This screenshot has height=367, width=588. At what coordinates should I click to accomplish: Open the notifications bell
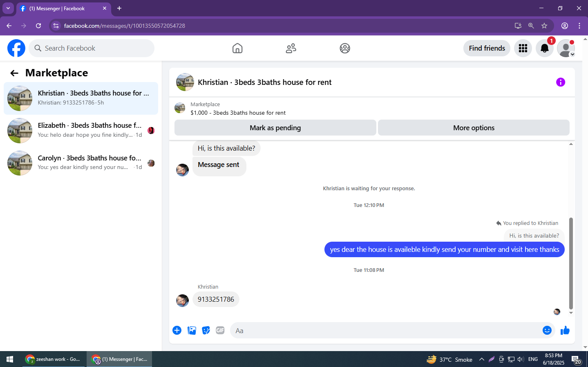tap(545, 48)
